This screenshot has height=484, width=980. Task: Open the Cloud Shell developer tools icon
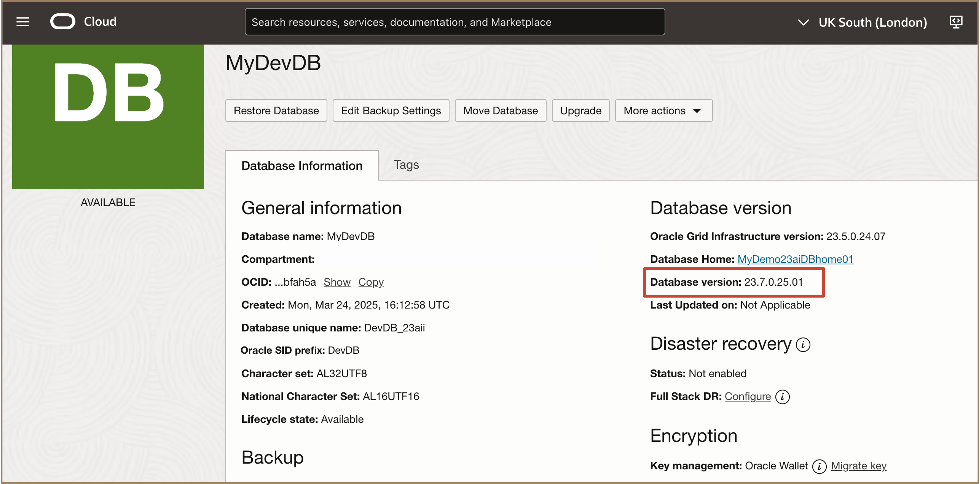pyautogui.click(x=956, y=22)
